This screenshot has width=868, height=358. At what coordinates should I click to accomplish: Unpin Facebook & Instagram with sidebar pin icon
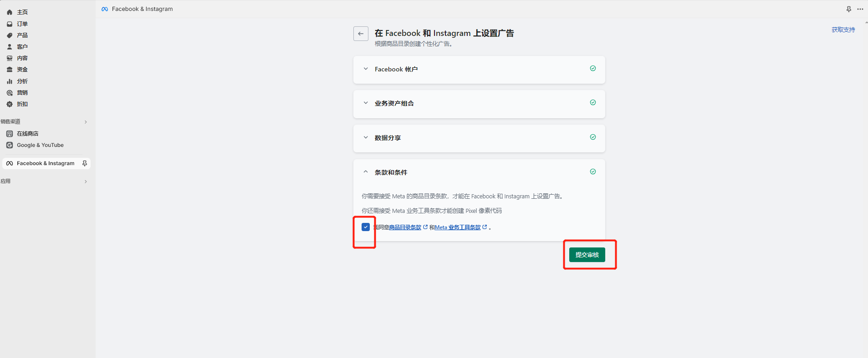pyautogui.click(x=85, y=163)
